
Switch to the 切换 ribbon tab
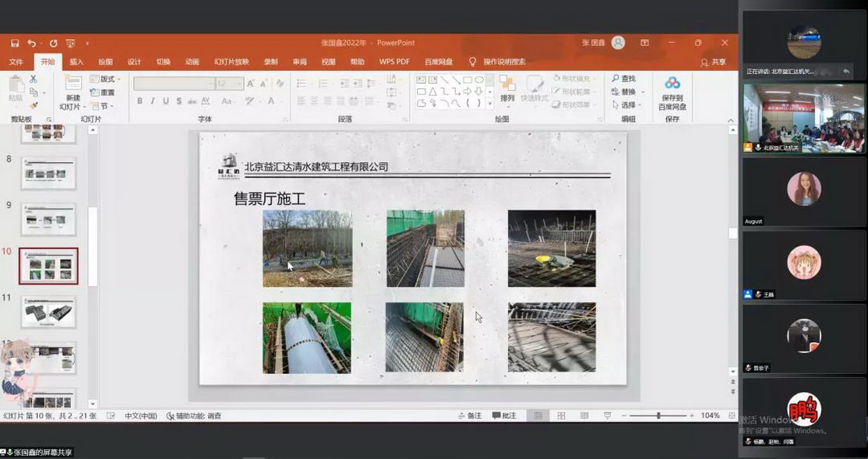[163, 62]
